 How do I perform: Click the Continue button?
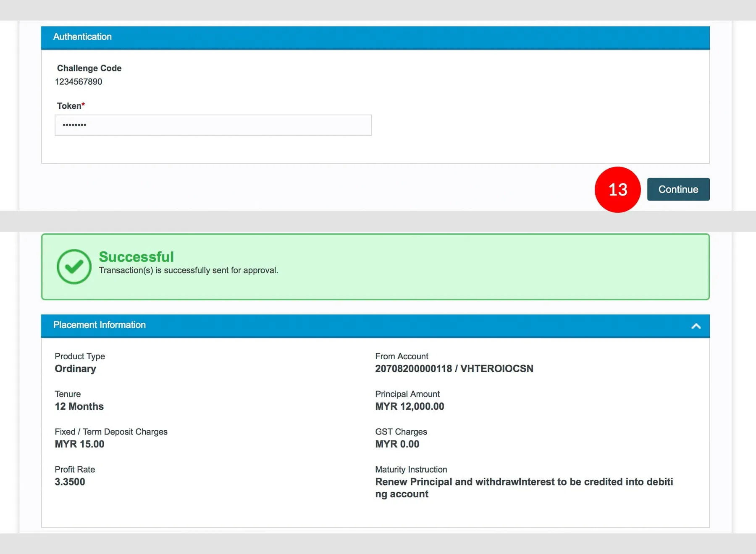(x=678, y=189)
